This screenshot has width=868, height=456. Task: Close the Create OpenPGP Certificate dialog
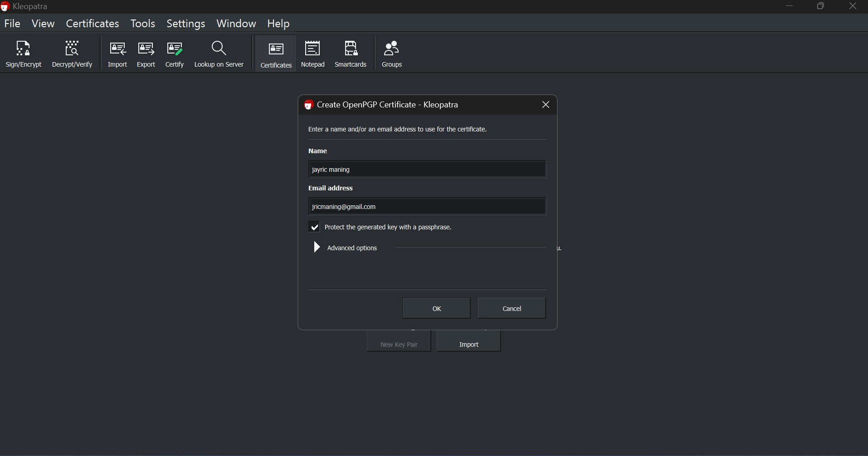(x=546, y=105)
